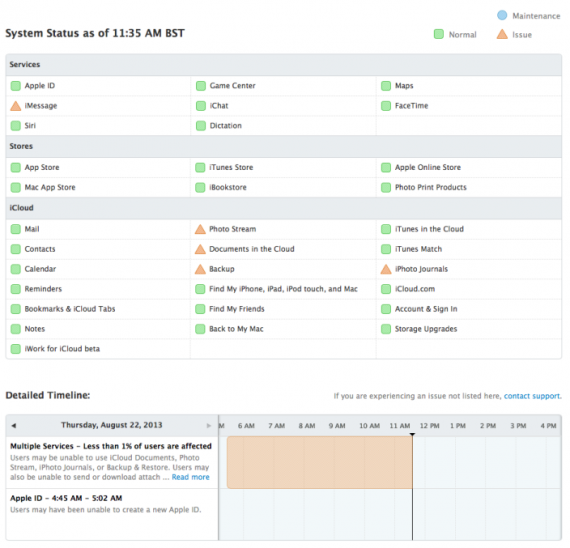
Task: Click the Storage Upgrades status icon
Action: click(x=386, y=329)
